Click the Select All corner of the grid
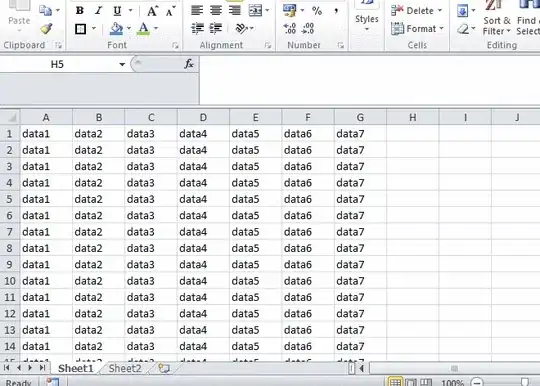Image resolution: width=540 pixels, height=386 pixels. tap(10, 117)
